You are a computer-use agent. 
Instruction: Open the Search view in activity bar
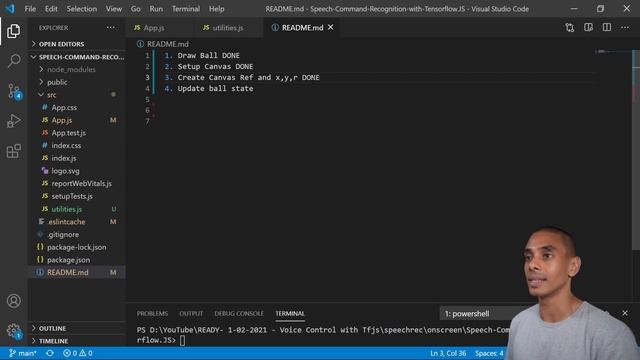click(13, 61)
